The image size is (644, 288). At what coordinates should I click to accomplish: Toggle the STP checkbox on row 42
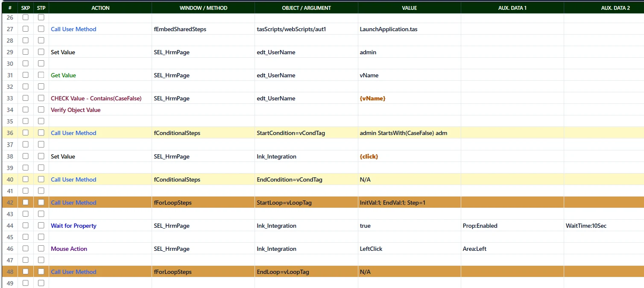pos(41,203)
